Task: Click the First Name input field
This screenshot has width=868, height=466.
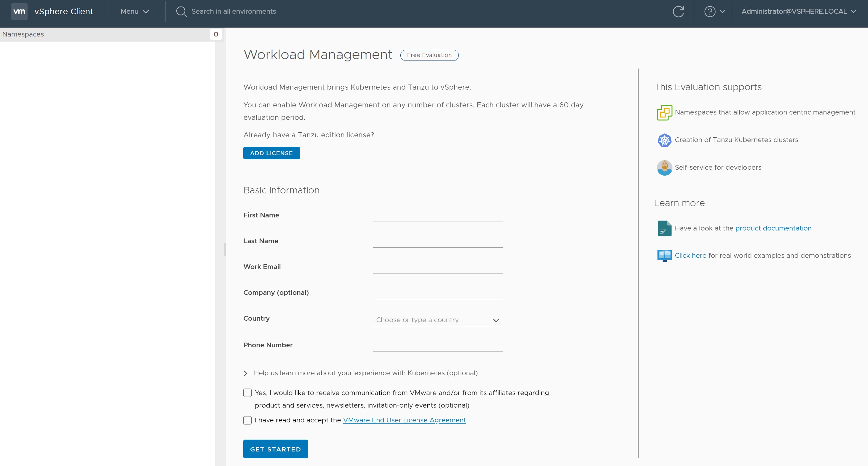Action: [437, 215]
